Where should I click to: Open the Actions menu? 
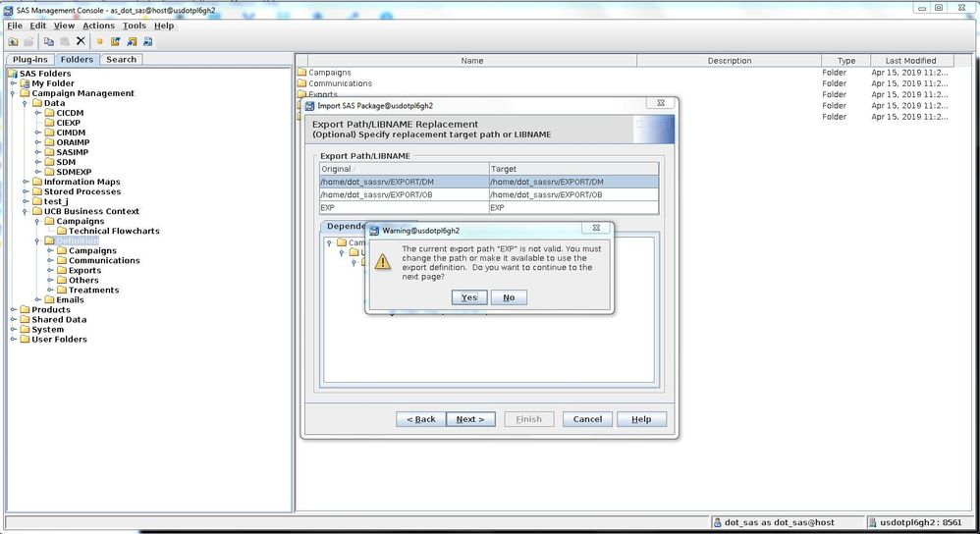[x=99, y=26]
